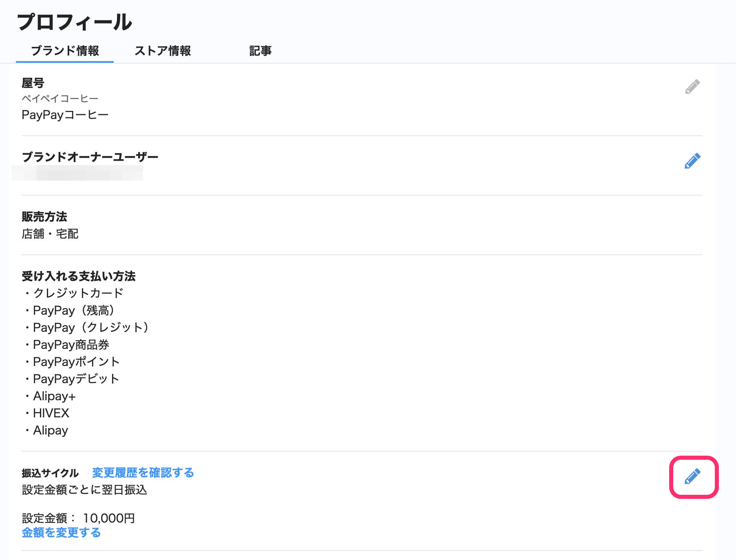Click the 設定金額ごとに翌日振込 cycle text
The width and height of the screenshot is (736, 560).
tap(84, 490)
